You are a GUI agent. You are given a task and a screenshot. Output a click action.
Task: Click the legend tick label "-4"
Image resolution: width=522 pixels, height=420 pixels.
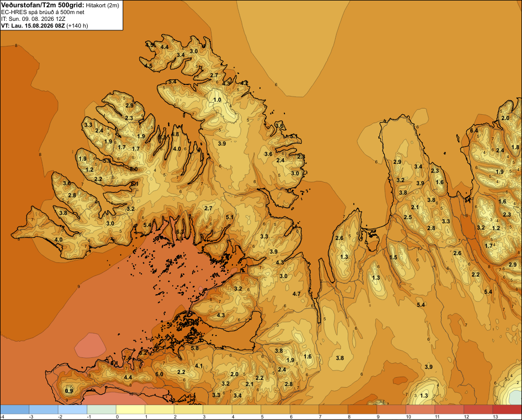coord(2,417)
